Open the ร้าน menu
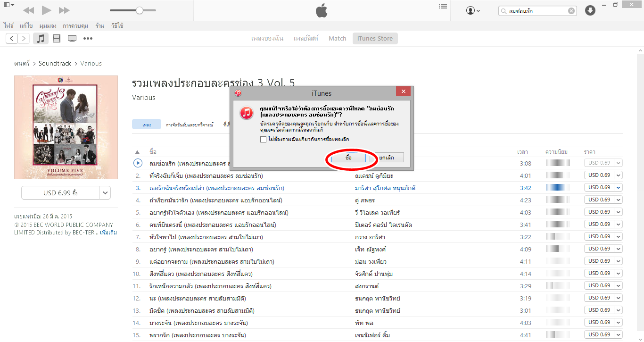This screenshot has width=644, height=342. coord(99,25)
